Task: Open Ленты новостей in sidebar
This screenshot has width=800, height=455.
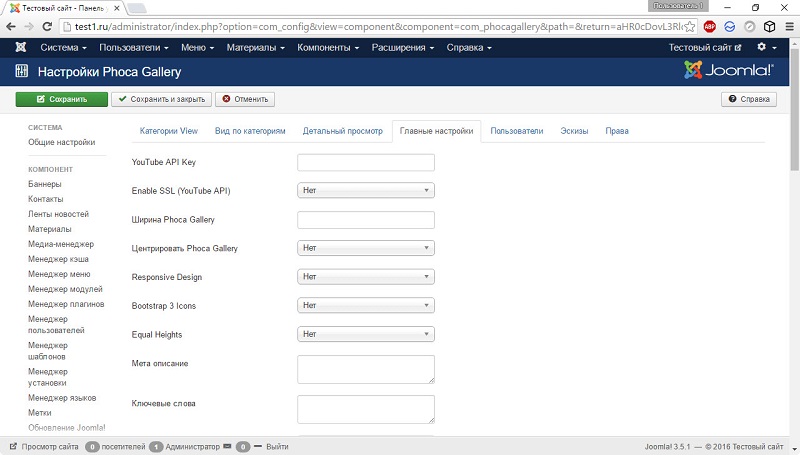Action: (x=59, y=214)
